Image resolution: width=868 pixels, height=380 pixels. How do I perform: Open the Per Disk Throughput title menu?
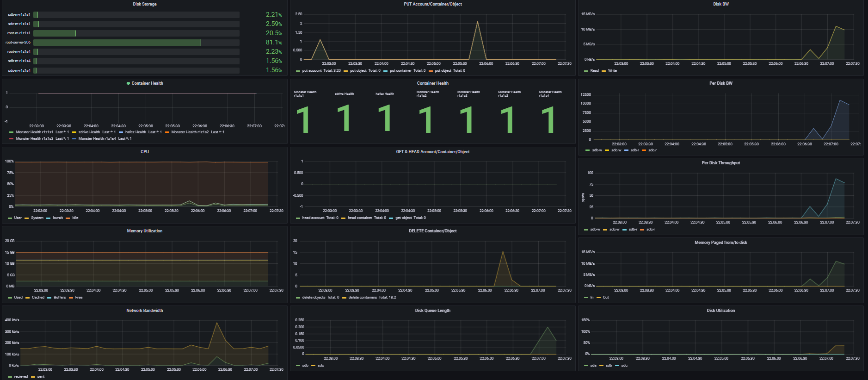click(x=721, y=163)
